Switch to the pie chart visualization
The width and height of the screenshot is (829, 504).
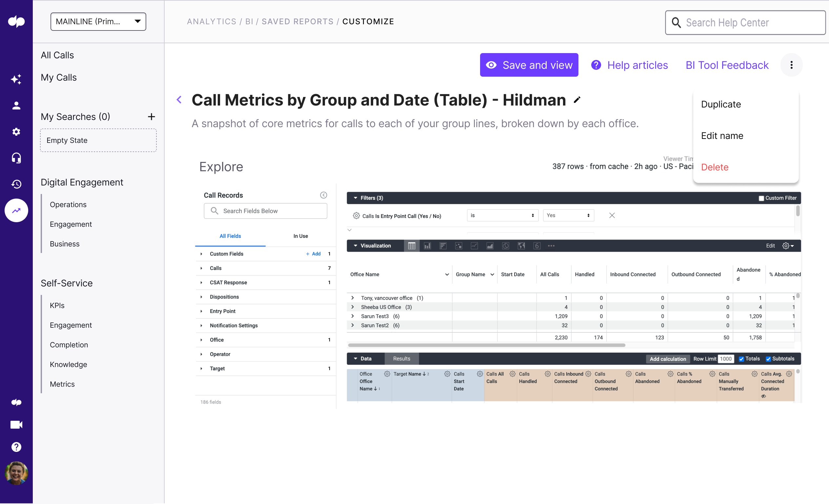(505, 245)
